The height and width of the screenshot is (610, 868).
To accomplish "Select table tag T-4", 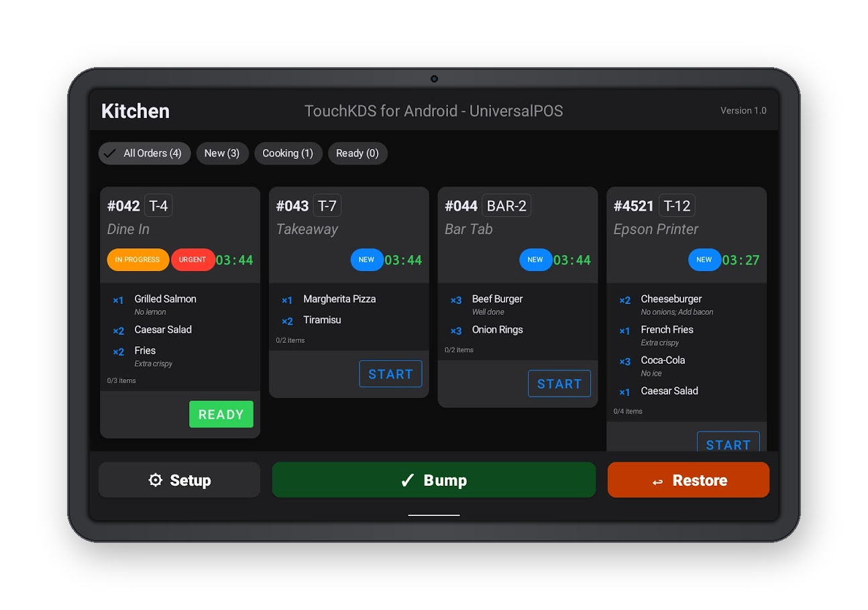I will [x=158, y=206].
